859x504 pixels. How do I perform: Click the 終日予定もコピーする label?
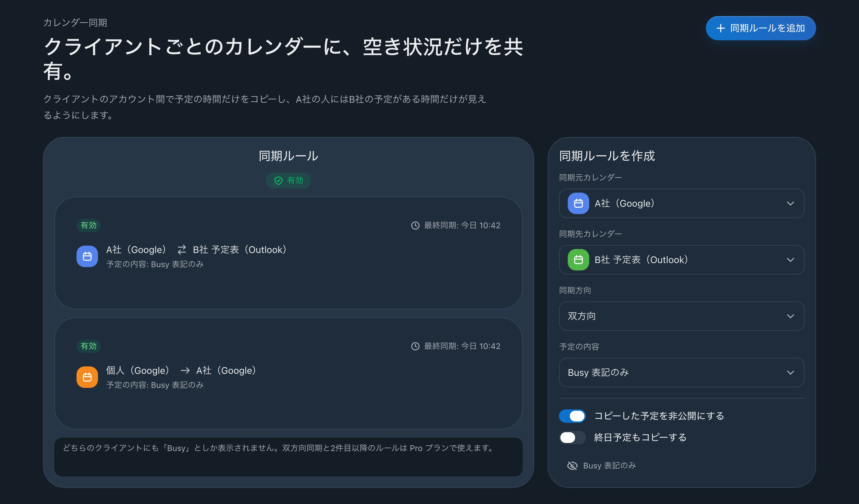click(640, 437)
